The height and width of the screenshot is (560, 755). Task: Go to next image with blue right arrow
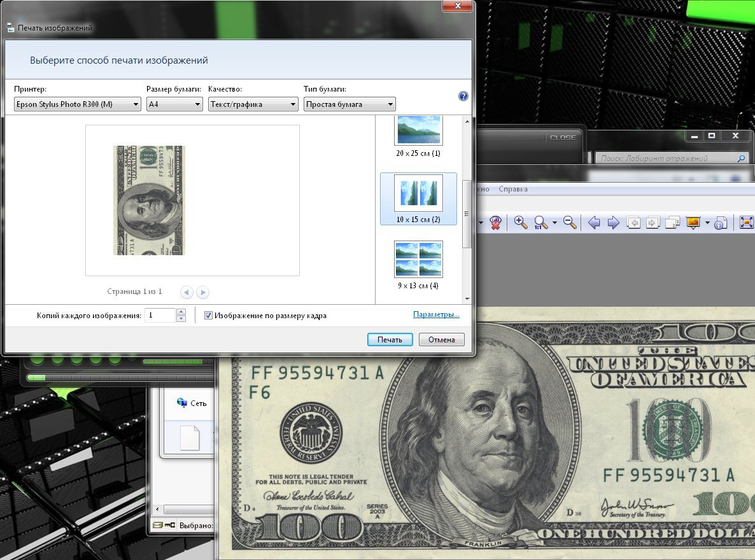click(613, 223)
